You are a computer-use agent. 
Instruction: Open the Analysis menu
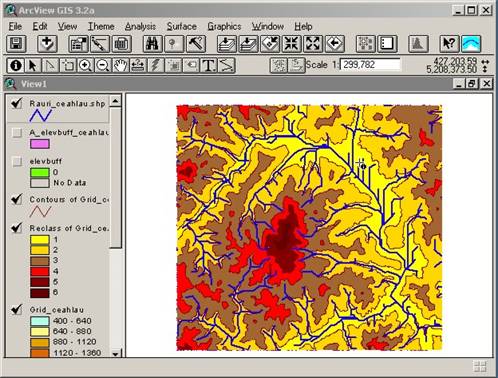140,26
